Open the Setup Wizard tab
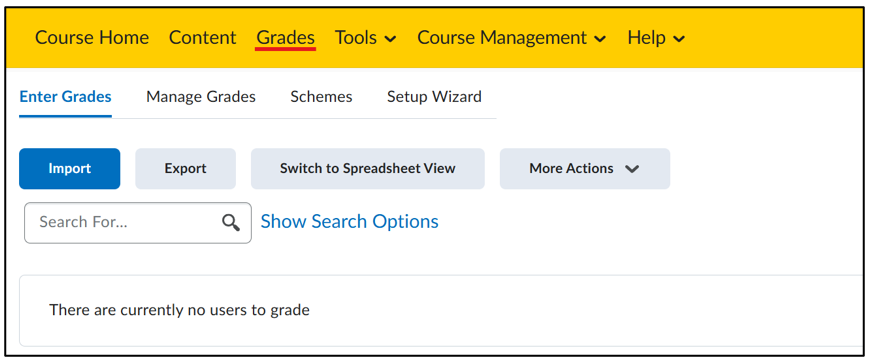 pos(434,97)
